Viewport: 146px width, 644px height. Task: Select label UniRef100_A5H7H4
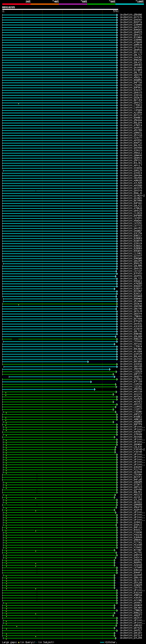click(131, 389)
